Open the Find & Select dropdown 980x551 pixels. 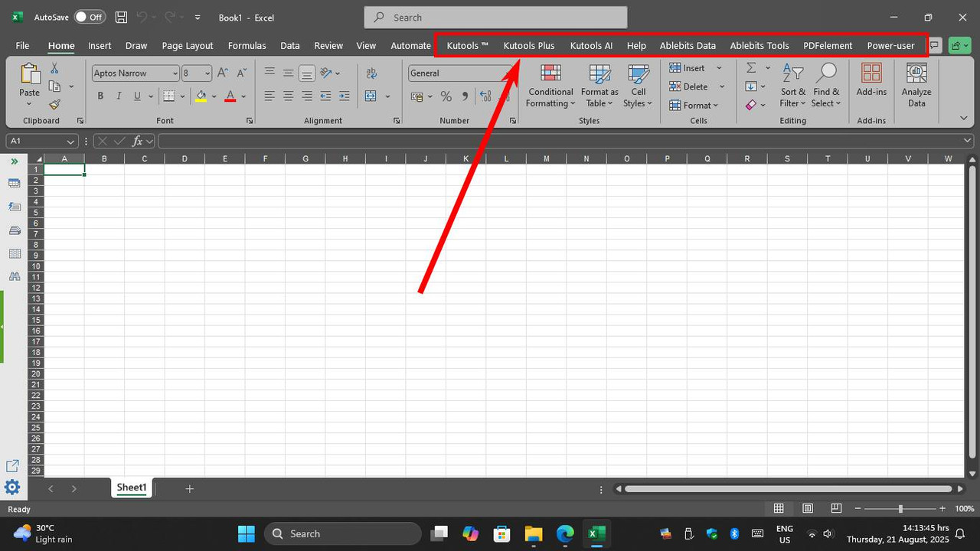point(826,85)
